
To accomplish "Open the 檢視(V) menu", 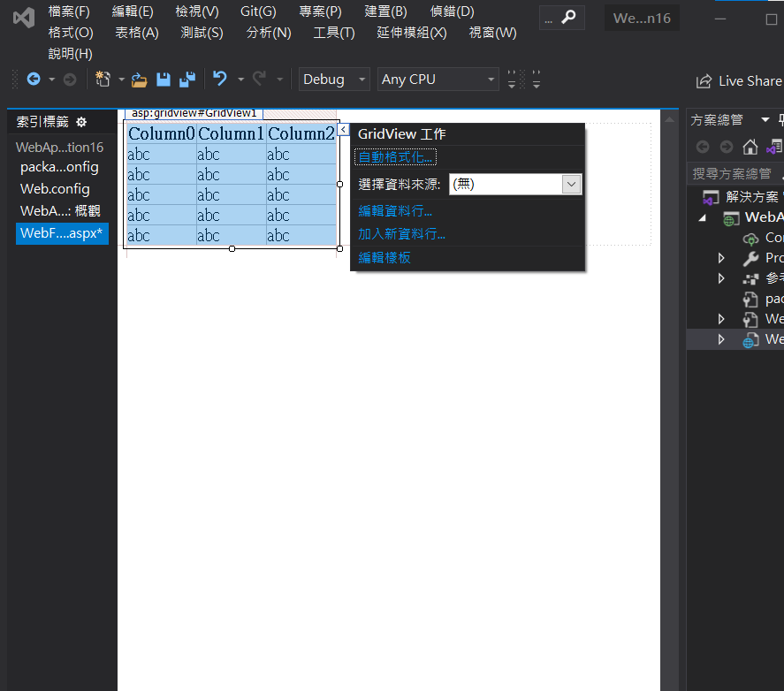I will click(197, 11).
